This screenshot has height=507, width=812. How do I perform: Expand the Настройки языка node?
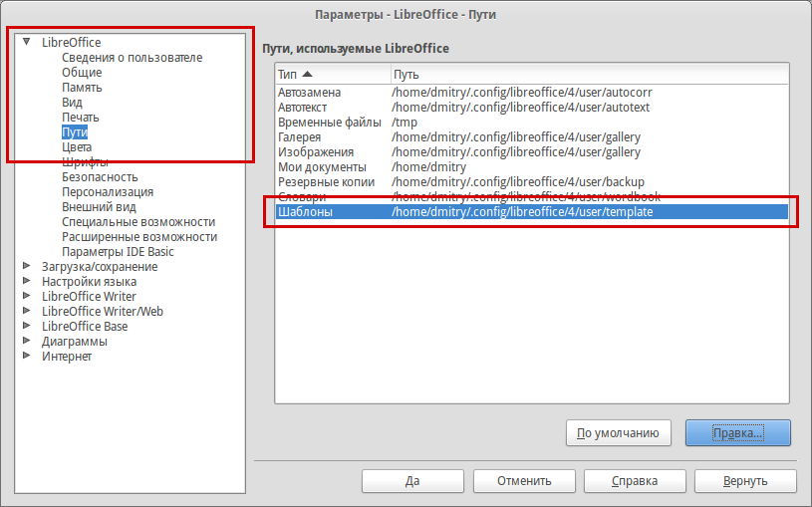[27, 281]
